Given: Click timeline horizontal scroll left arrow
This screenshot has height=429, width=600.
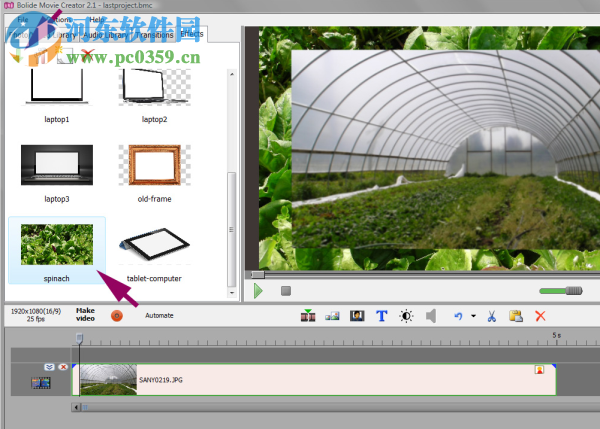Looking at the screenshot, I should tap(76, 407).
